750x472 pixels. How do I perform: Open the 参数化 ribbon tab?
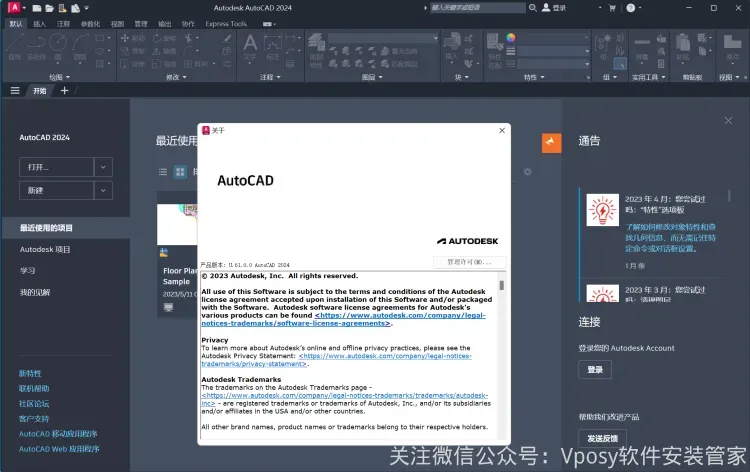point(90,23)
